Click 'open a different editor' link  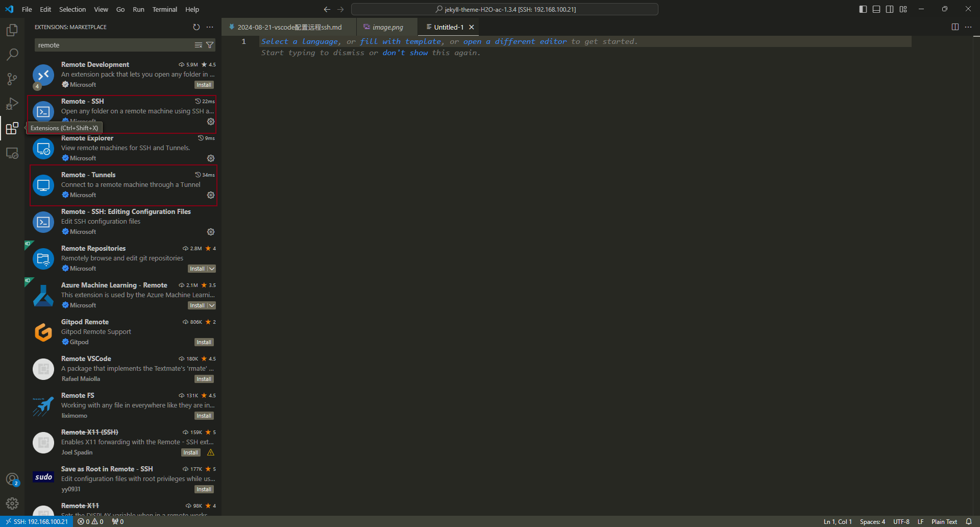(515, 41)
